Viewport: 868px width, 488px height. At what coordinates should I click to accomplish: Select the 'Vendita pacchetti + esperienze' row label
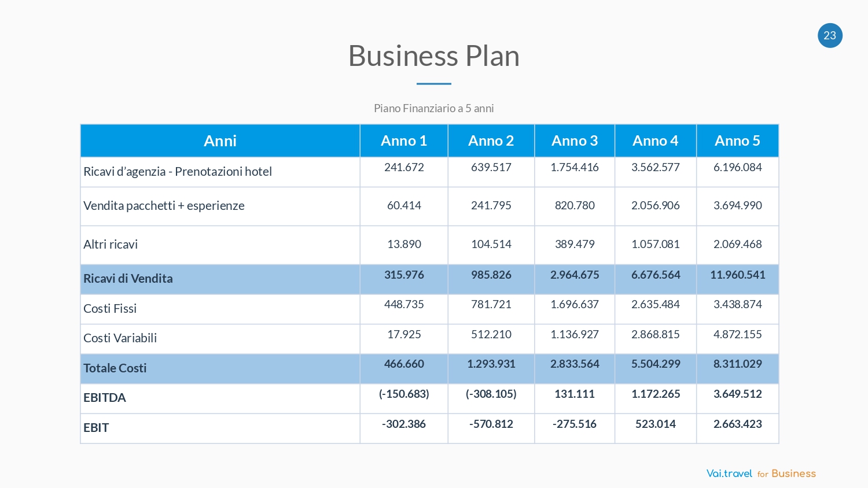tap(164, 206)
